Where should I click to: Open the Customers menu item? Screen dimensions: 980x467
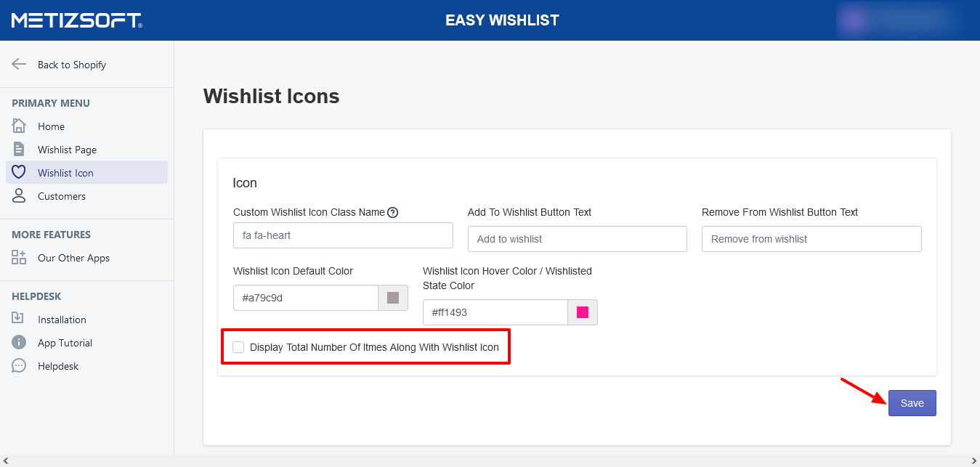tap(62, 196)
